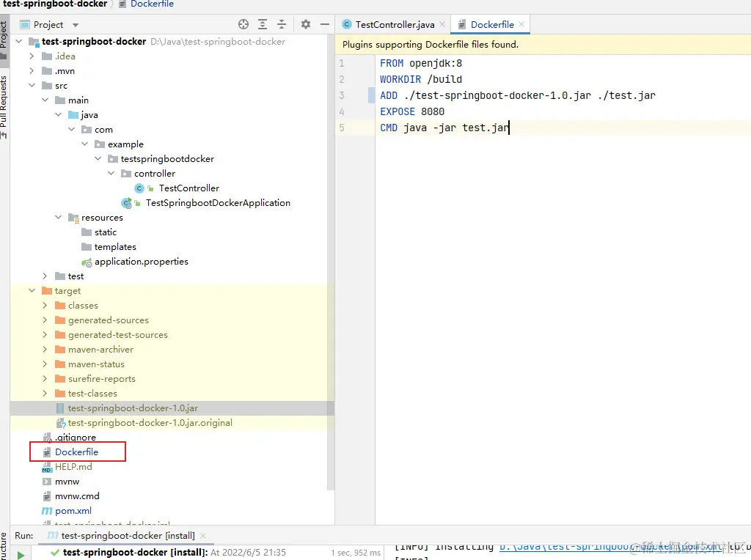Click the EXPOSE keyword on line 4
Image resolution: width=751 pixels, height=560 pixels.
pos(398,111)
